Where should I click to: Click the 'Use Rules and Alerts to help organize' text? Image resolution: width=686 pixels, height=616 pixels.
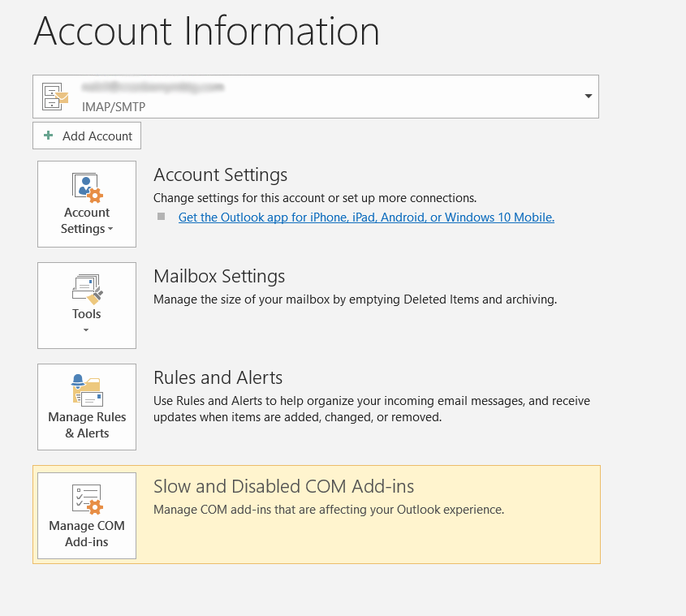[x=372, y=408]
